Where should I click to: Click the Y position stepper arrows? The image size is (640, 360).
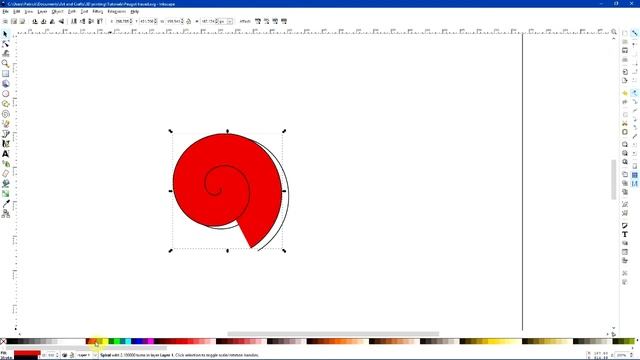[x=156, y=21]
